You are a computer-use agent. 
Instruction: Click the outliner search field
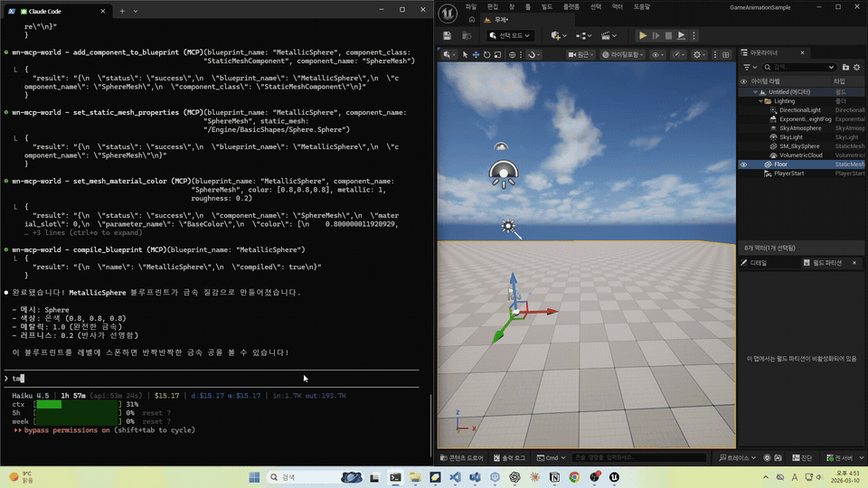(x=798, y=67)
